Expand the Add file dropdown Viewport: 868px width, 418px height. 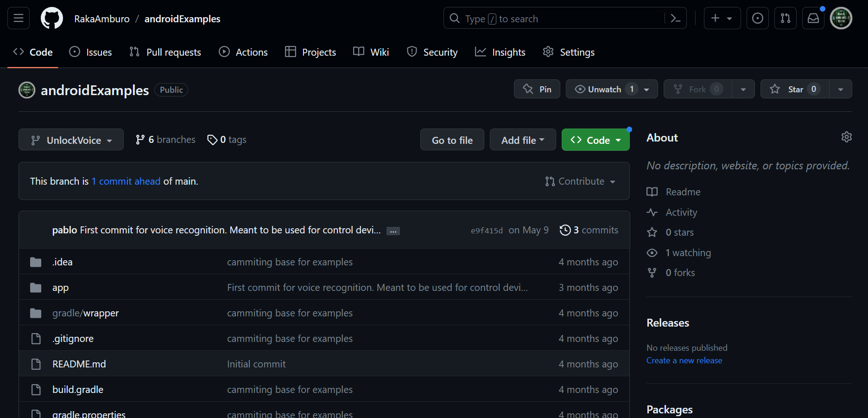(x=522, y=140)
